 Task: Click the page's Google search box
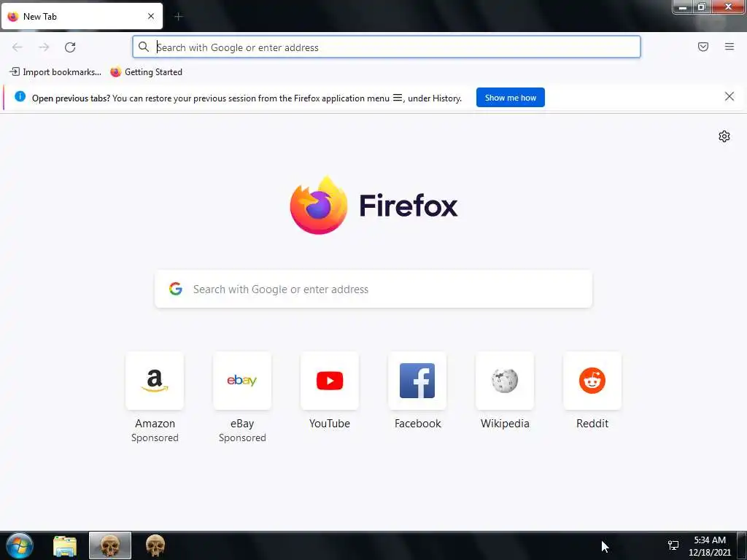click(373, 289)
